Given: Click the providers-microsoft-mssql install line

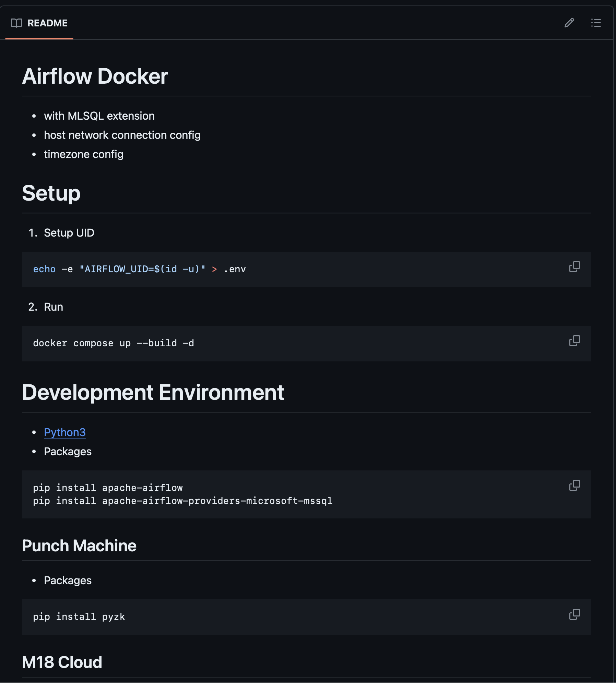Looking at the screenshot, I should click(183, 501).
